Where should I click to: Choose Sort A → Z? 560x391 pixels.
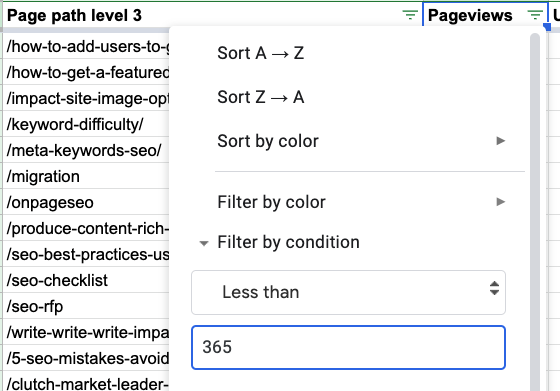tap(261, 53)
